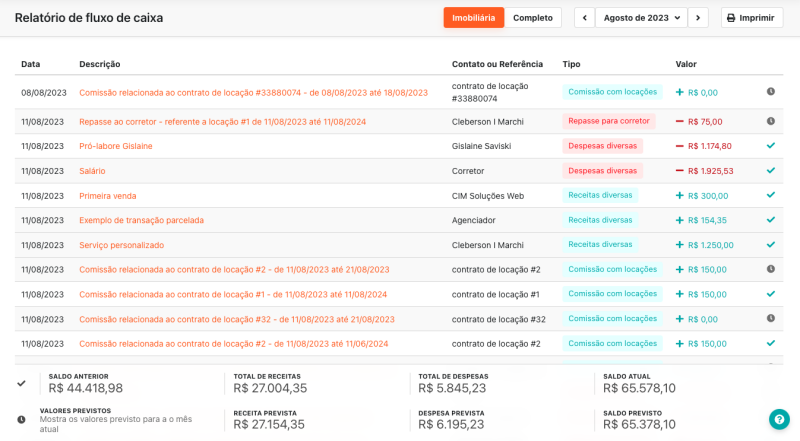This screenshot has height=441, width=800.
Task: Sort by the Data column header
Action: coord(31,64)
